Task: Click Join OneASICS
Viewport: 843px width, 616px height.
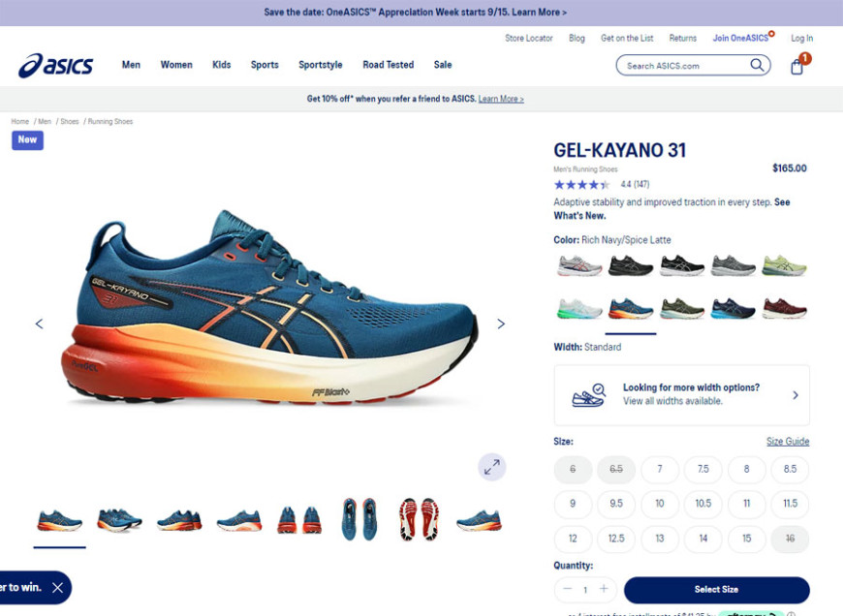Action: (741, 38)
